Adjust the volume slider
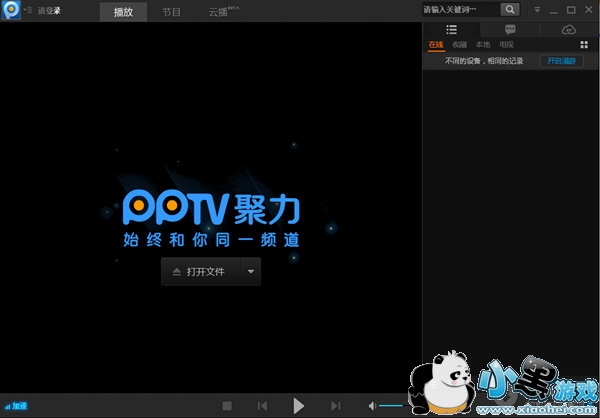Image resolution: width=600 pixels, height=418 pixels. coord(393,406)
